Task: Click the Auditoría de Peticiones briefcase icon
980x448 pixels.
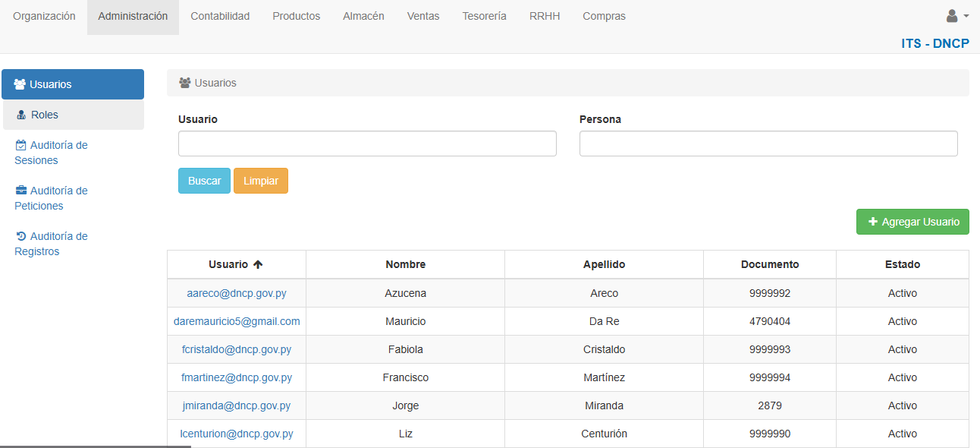Action: [x=21, y=191]
